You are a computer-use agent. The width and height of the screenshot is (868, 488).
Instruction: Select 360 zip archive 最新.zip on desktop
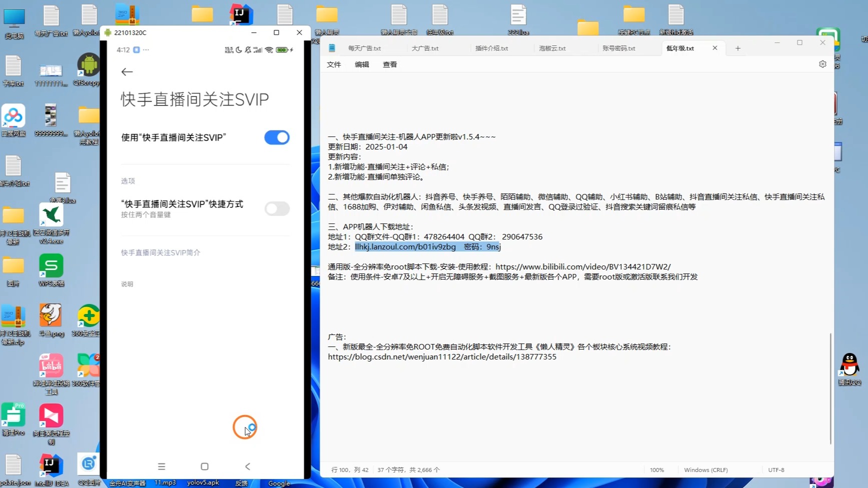(x=14, y=325)
